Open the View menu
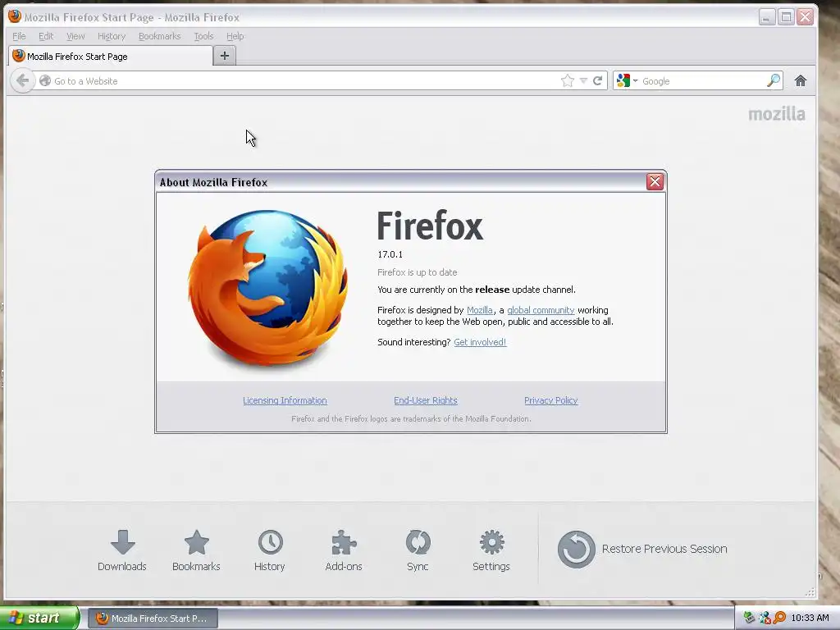The width and height of the screenshot is (840, 630). (x=75, y=36)
